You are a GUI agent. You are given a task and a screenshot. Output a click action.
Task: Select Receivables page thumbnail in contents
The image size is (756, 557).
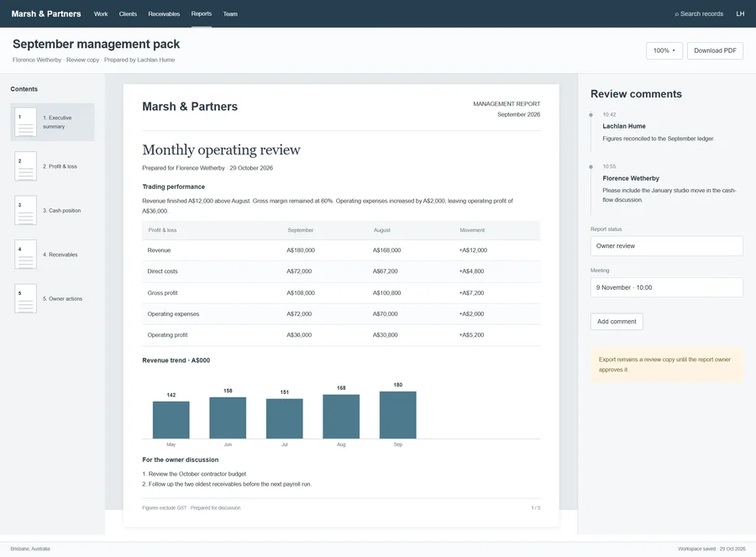click(25, 255)
